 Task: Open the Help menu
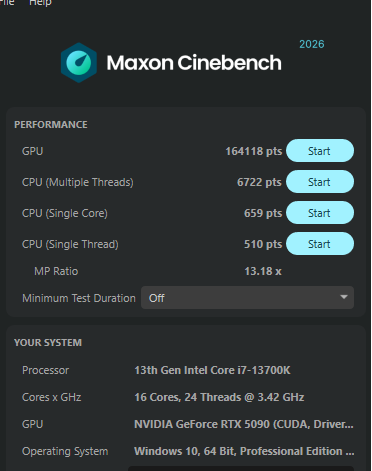click(40, 3)
